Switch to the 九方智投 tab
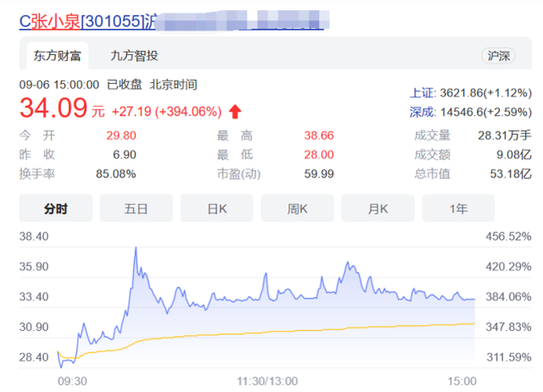Image resolution: width=543 pixels, height=392 pixels. click(134, 56)
